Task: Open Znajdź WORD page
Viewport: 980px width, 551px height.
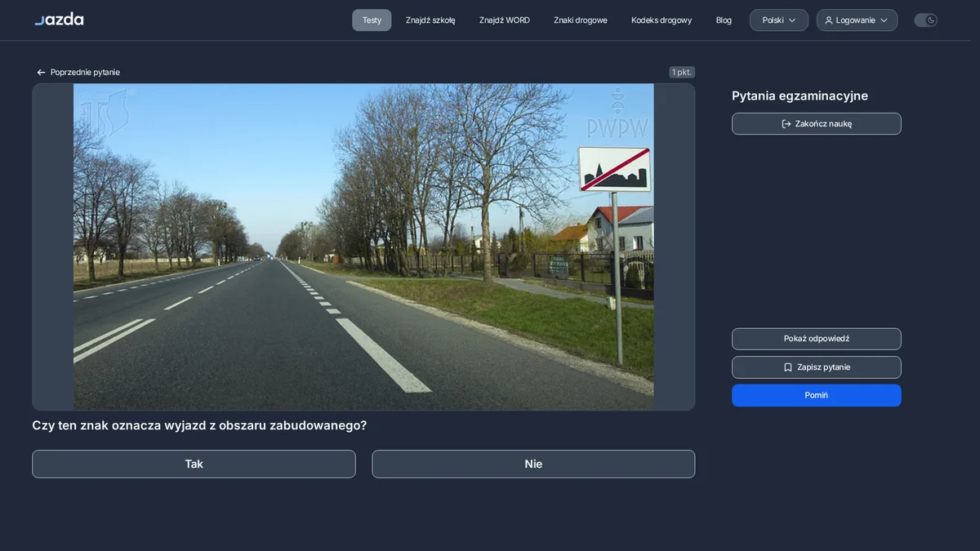Action: pyautogui.click(x=505, y=20)
